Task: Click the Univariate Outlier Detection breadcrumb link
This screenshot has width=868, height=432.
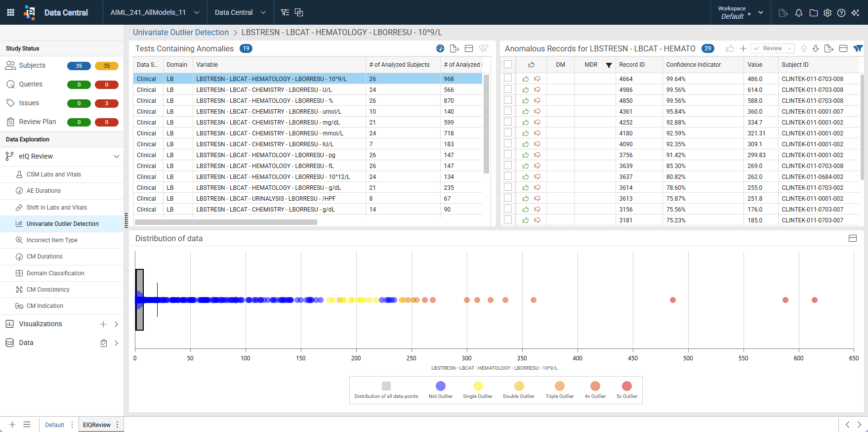Action: (x=181, y=32)
